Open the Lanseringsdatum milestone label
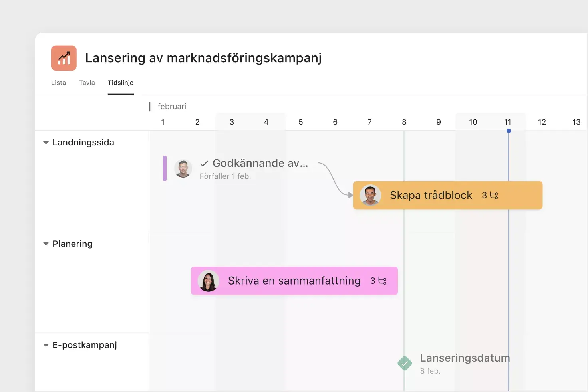Image resolution: width=588 pixels, height=392 pixels. click(465, 358)
